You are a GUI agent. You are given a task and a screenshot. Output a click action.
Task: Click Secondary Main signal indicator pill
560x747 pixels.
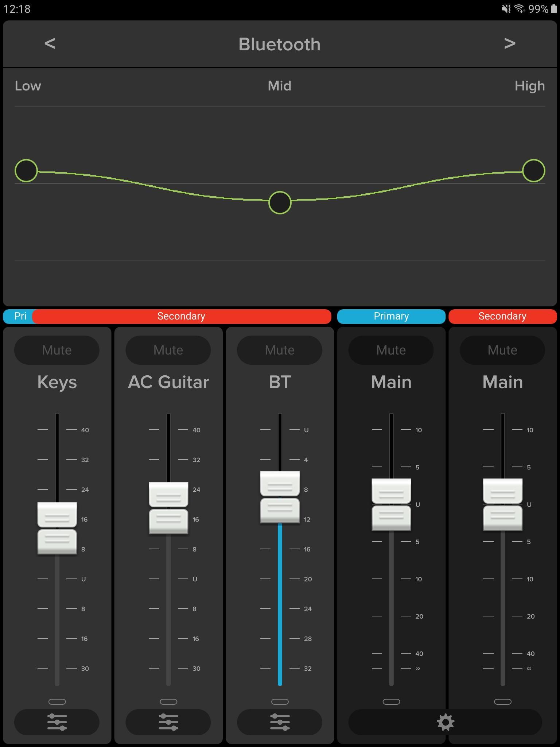[x=503, y=701]
